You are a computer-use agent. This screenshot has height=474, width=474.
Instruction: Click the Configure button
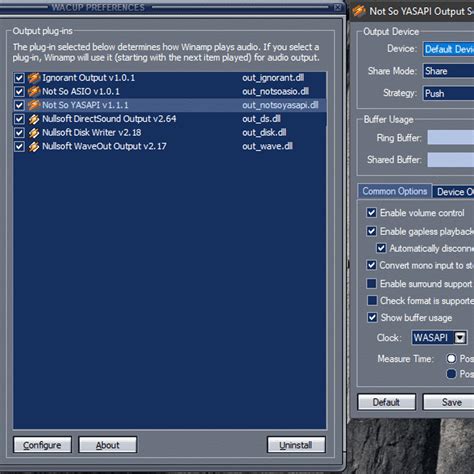[42, 445]
